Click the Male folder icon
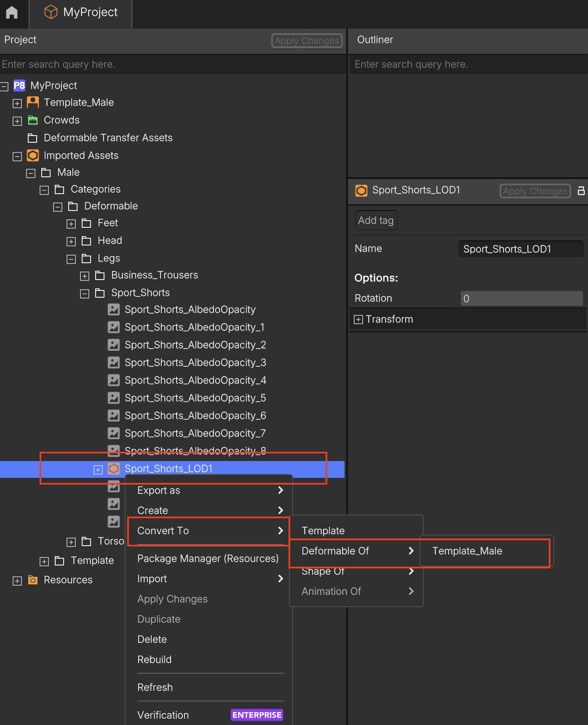 [46, 173]
